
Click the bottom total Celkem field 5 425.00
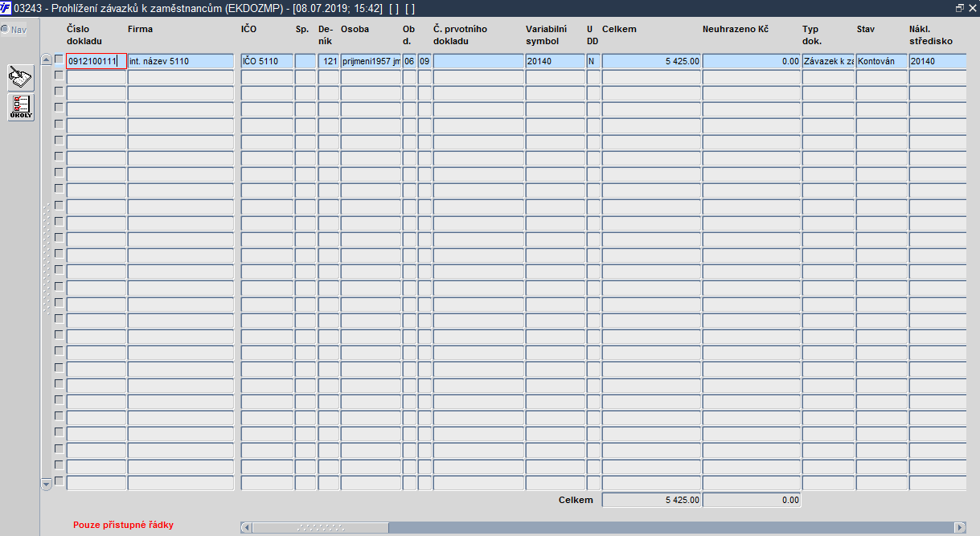[x=651, y=500]
